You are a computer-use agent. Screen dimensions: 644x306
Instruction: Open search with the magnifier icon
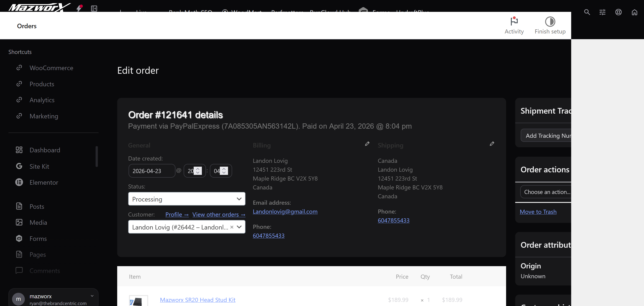click(x=587, y=12)
